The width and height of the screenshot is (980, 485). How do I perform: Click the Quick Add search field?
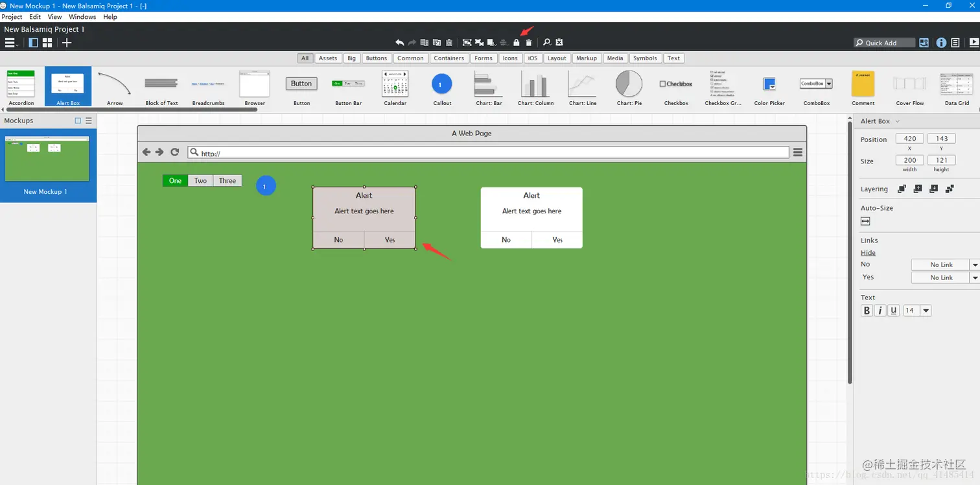[885, 43]
